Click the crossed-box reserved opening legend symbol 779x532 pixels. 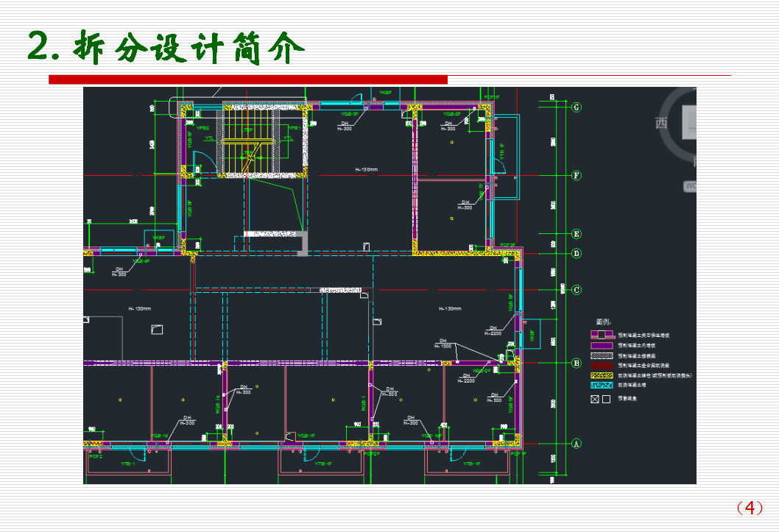pos(595,399)
